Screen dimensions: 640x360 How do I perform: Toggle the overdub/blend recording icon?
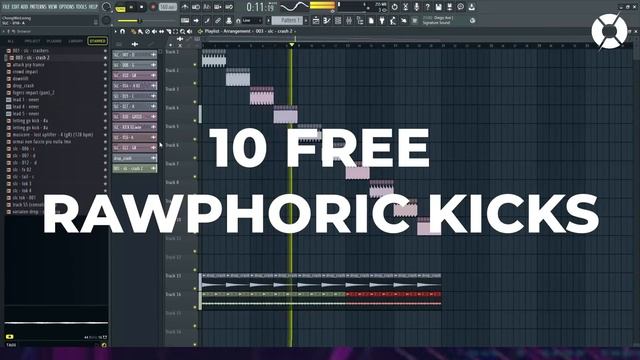pyautogui.click(x=218, y=7)
